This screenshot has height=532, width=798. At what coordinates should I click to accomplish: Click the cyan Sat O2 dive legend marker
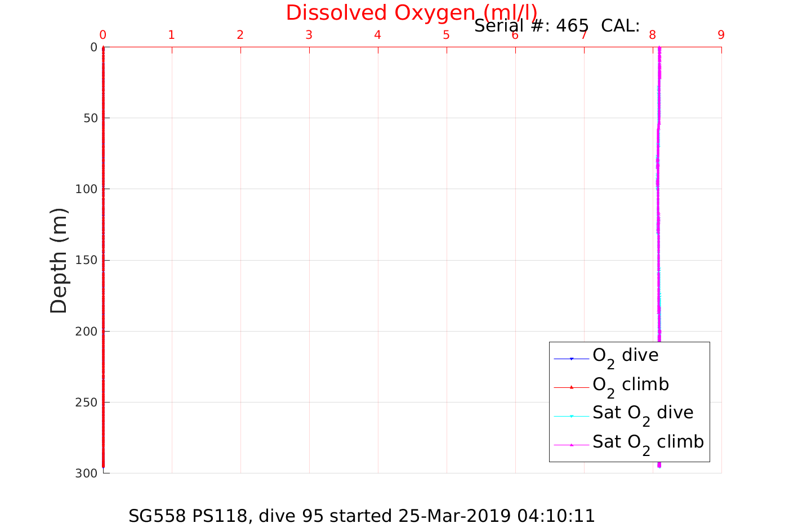(x=571, y=416)
